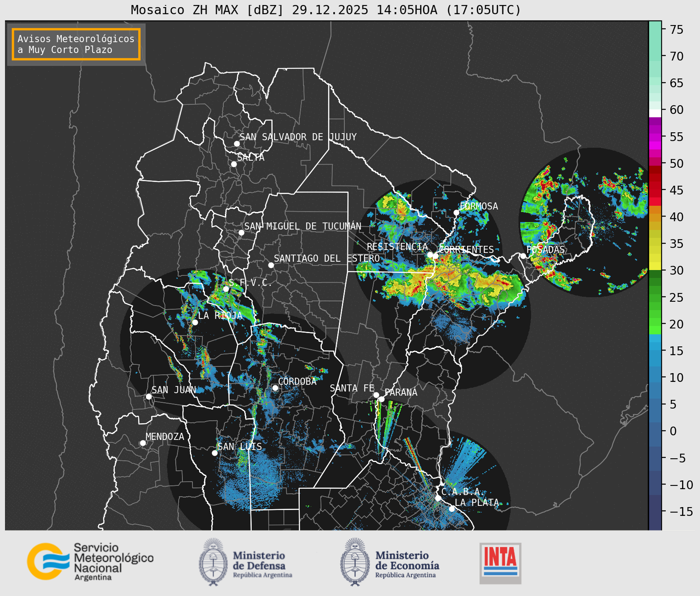Click the Corrientes city marker
The image size is (700, 596).
[x=436, y=256]
